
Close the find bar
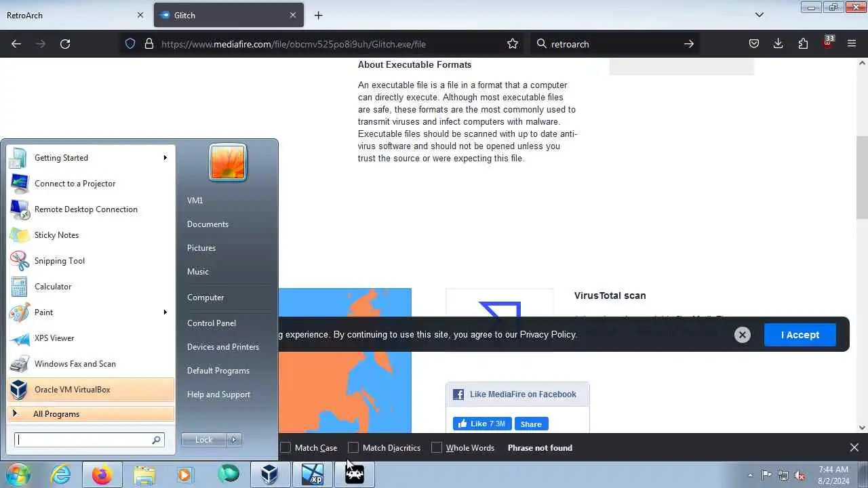[x=854, y=447]
